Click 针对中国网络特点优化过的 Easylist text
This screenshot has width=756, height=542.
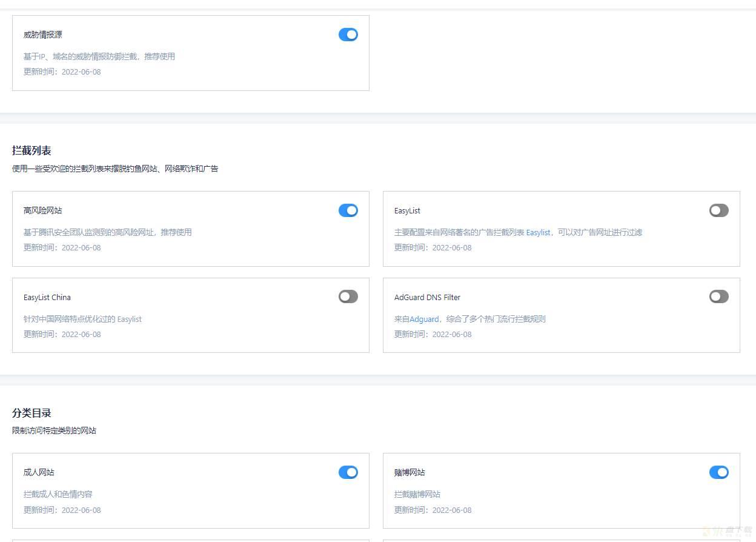[82, 319]
